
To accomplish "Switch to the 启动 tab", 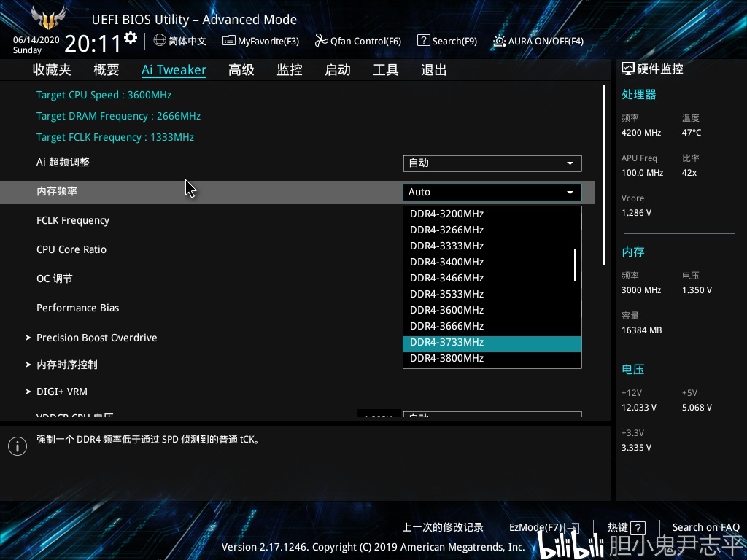I will tap(338, 70).
